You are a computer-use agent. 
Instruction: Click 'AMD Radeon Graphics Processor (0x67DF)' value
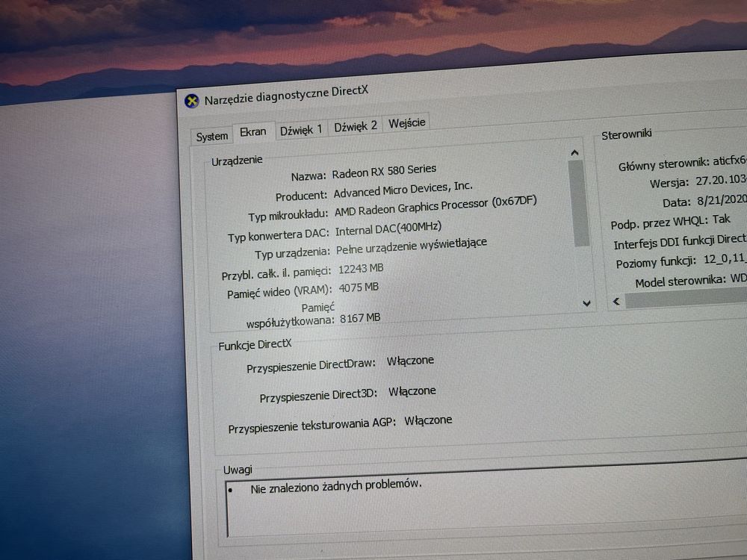coord(436,206)
